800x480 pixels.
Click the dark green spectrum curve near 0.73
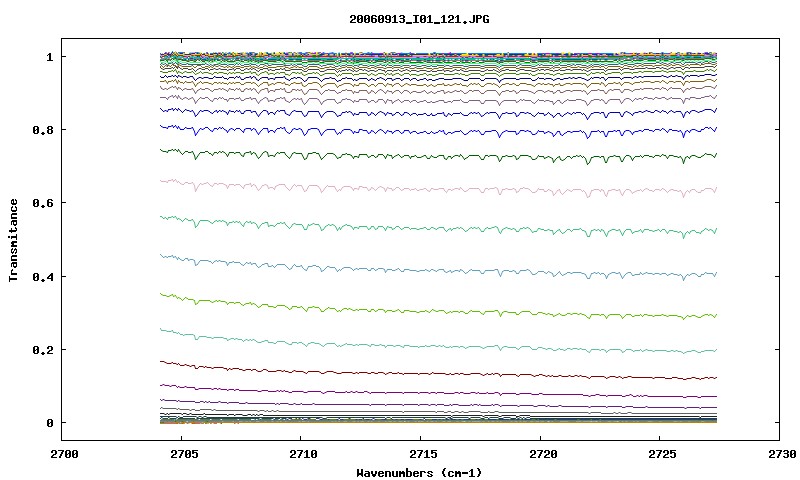click(439, 156)
